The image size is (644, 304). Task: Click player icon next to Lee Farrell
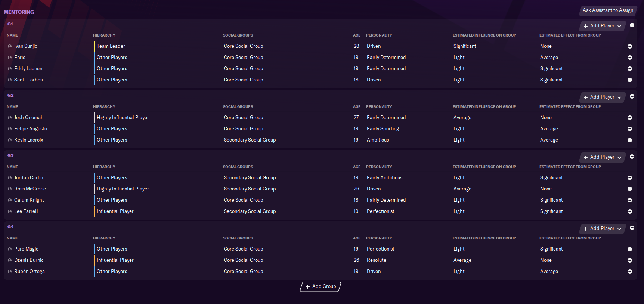pos(10,211)
